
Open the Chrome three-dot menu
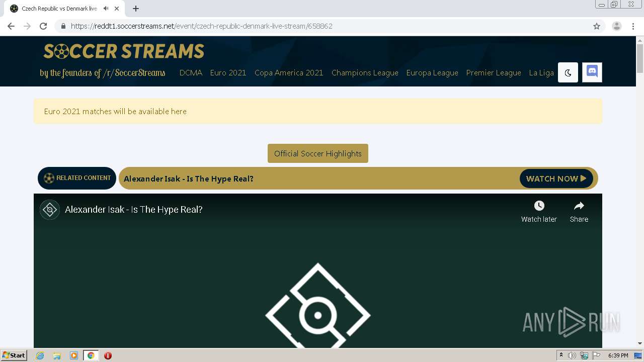coord(633,26)
